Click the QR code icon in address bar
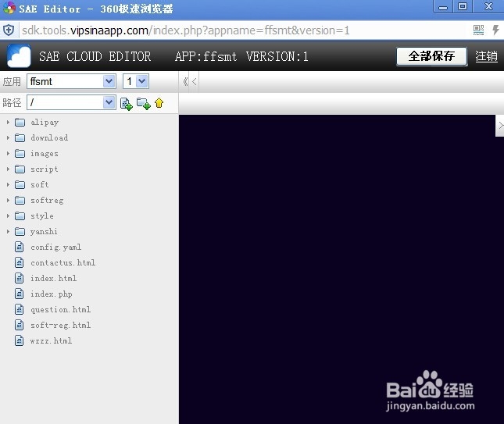The image size is (504, 424). (x=478, y=30)
